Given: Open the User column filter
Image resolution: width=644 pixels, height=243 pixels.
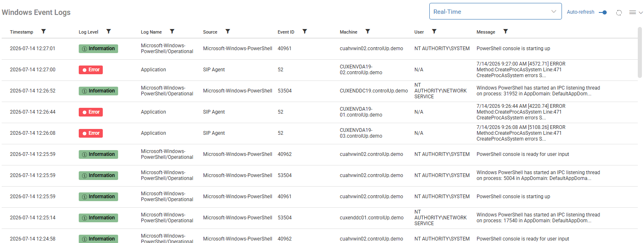Looking at the screenshot, I should (x=434, y=32).
